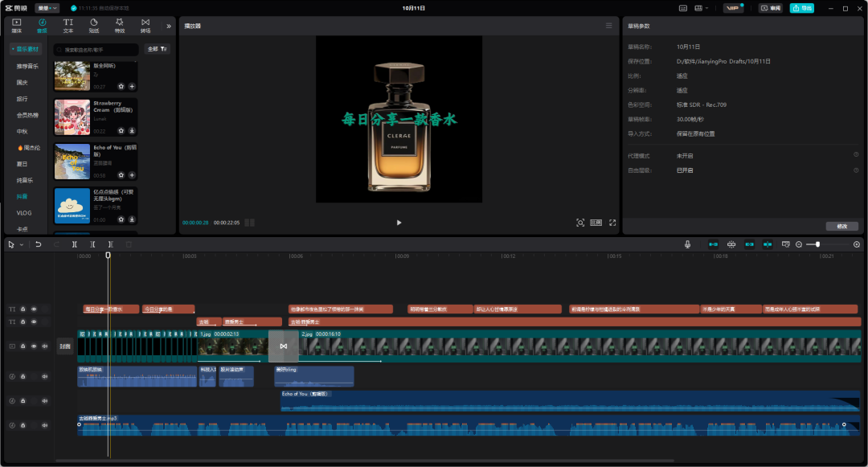
Task: Download the Strawberry Cream music track
Action: 132,130
